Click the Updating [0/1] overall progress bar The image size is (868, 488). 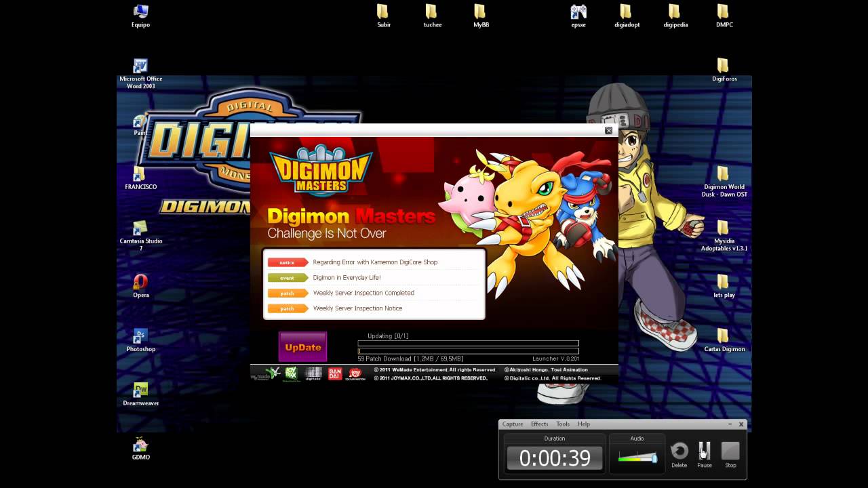point(468,343)
